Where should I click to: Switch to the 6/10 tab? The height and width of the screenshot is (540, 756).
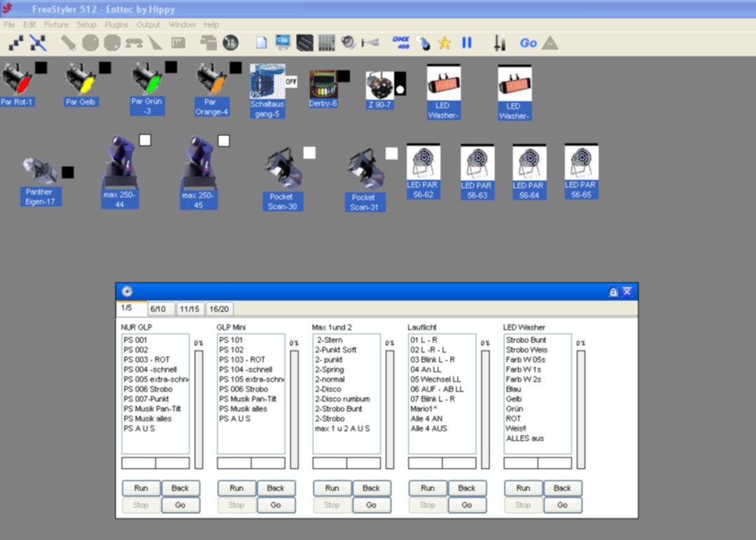tap(157, 309)
